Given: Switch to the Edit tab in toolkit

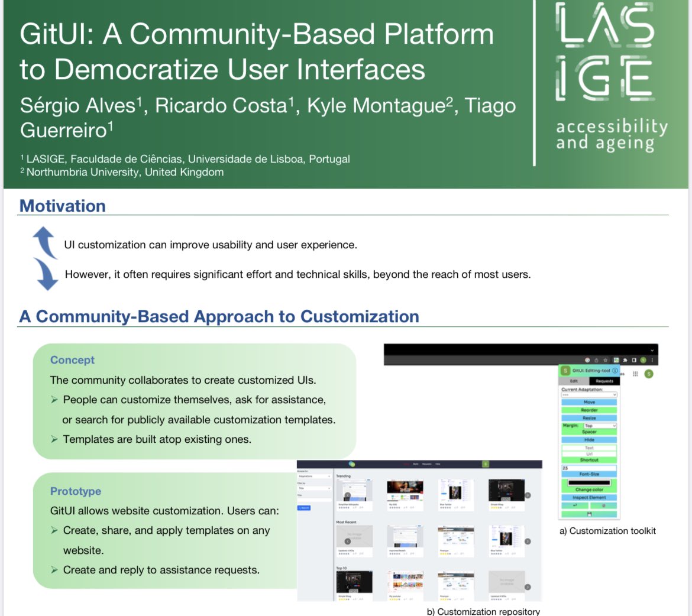Looking at the screenshot, I should 574,381.
